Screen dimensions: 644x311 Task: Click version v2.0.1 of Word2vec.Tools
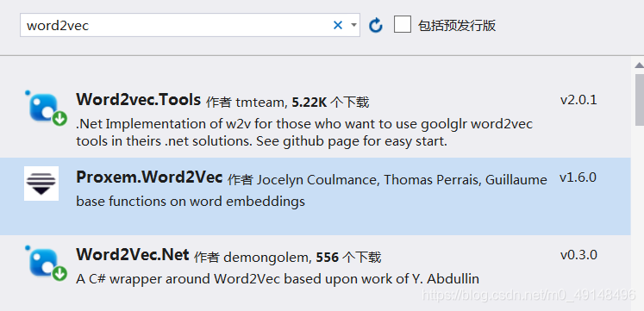coord(578,100)
